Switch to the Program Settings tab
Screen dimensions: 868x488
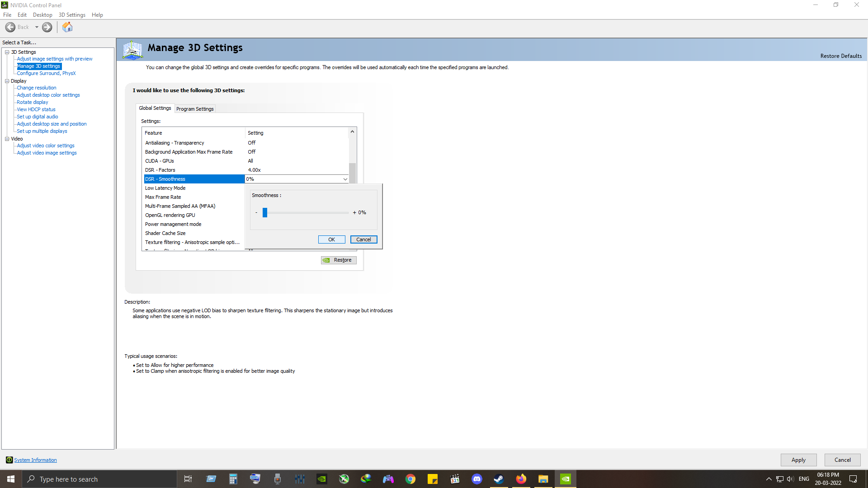pos(195,109)
